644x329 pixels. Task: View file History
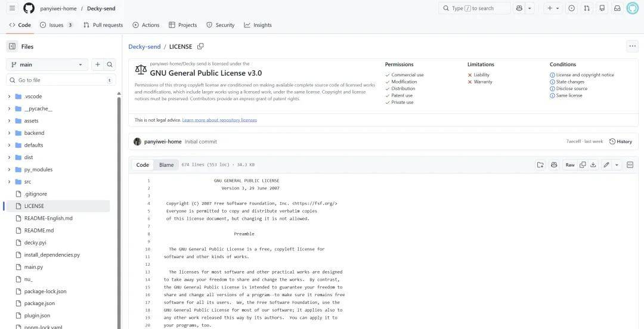[x=620, y=142]
